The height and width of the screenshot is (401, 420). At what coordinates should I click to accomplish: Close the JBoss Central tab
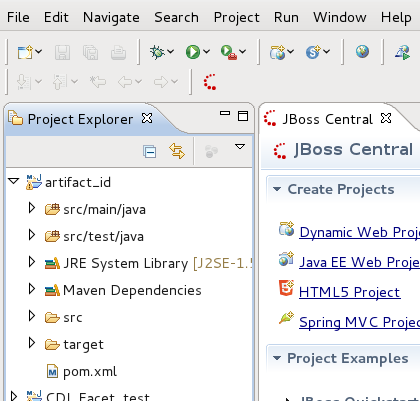(386, 118)
